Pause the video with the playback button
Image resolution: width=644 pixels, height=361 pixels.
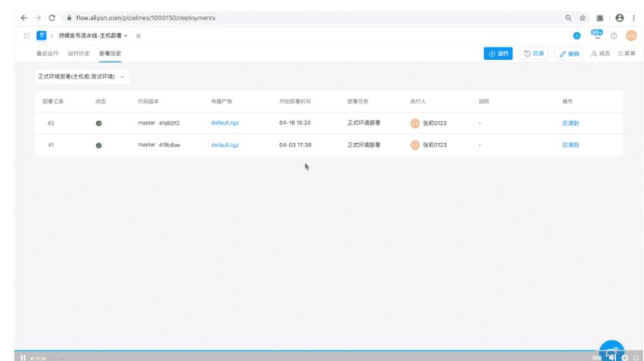[23, 357]
